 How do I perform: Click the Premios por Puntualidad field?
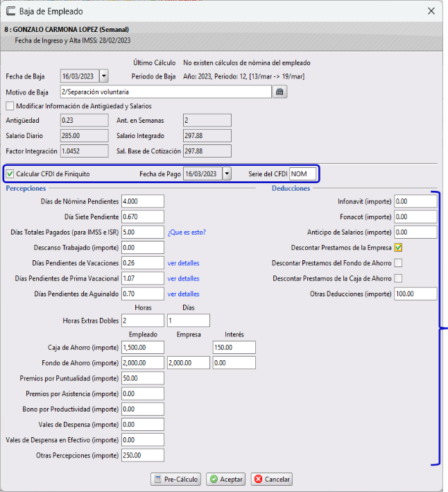pos(143,378)
